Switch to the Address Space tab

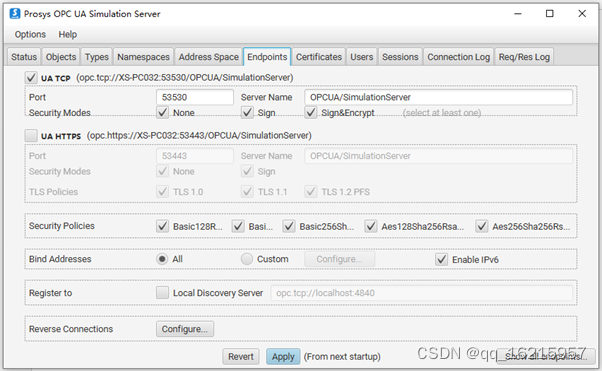(208, 57)
